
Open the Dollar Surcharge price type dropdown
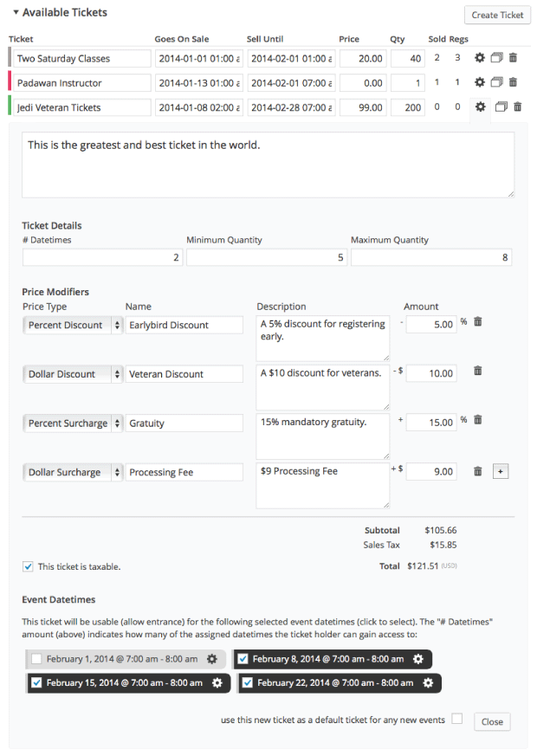pyautogui.click(x=73, y=472)
